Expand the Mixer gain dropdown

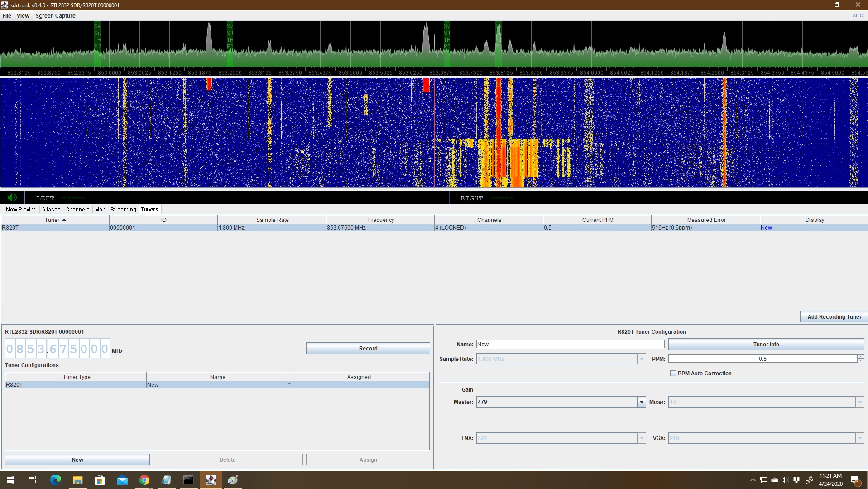pos(859,402)
